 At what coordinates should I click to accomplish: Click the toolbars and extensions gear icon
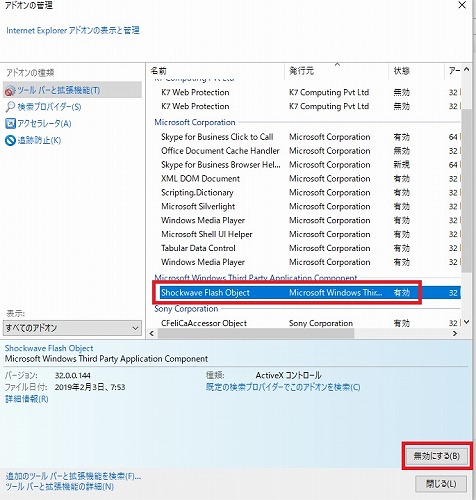pyautogui.click(x=10, y=90)
